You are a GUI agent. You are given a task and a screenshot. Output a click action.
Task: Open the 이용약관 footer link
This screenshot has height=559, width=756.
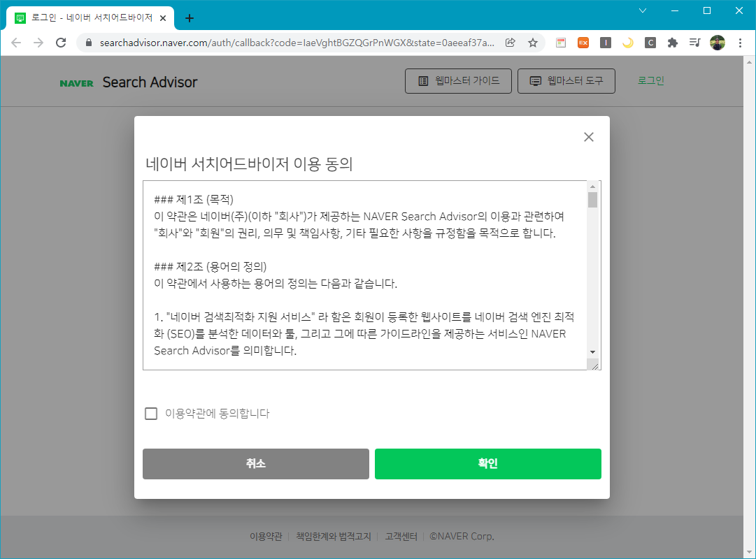point(266,537)
